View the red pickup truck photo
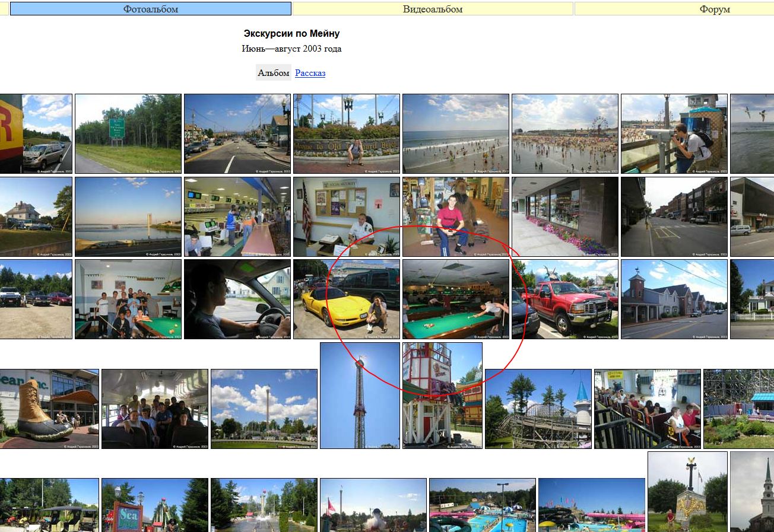774x532 pixels. coord(565,299)
